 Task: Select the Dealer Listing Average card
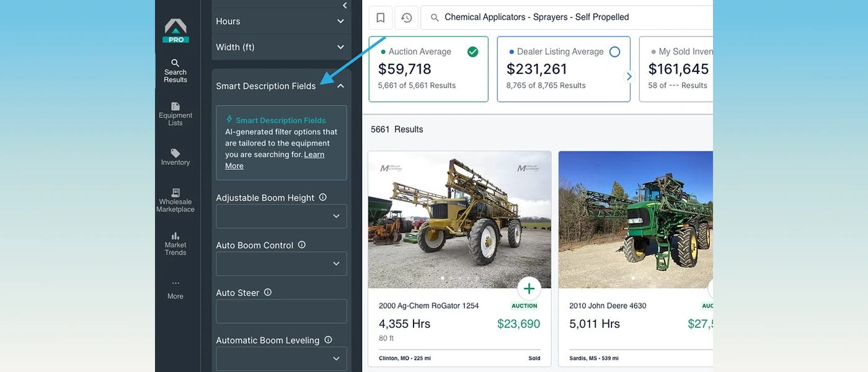tap(564, 69)
